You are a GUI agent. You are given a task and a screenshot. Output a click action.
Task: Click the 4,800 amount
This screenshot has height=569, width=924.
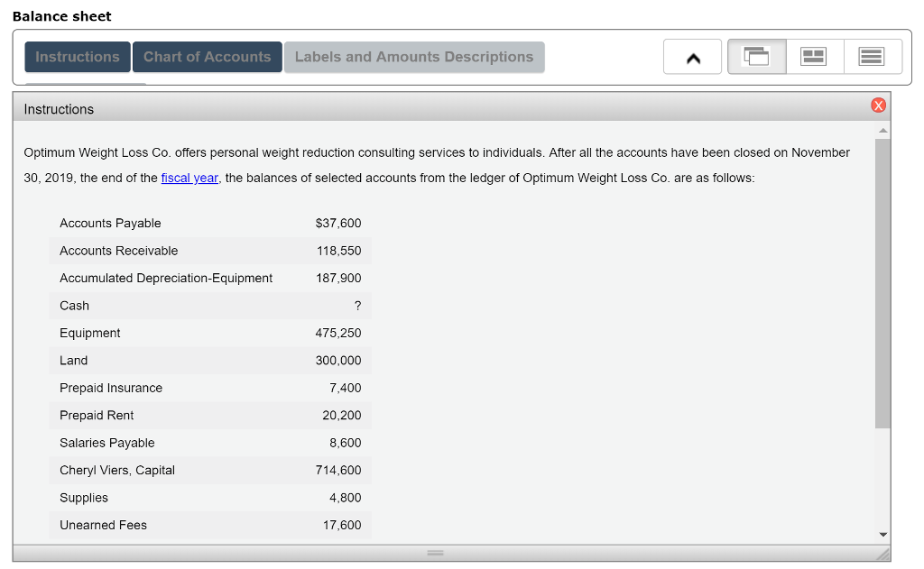pyautogui.click(x=346, y=498)
